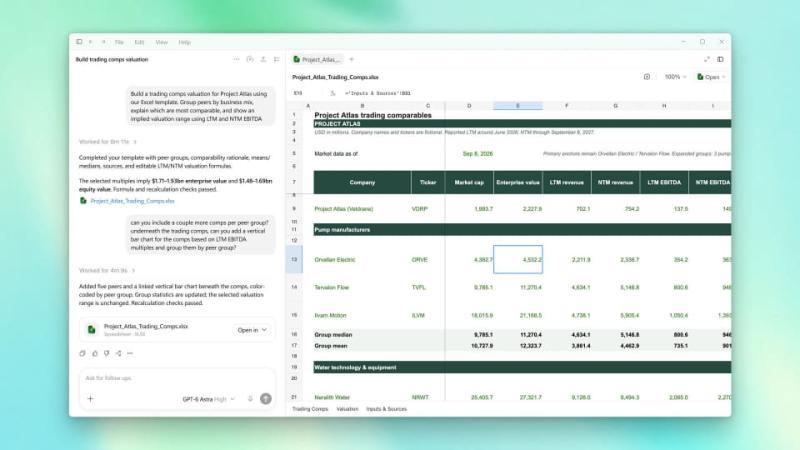Select row 14 header
The width and height of the screenshot is (800, 450).
pyautogui.click(x=294, y=287)
